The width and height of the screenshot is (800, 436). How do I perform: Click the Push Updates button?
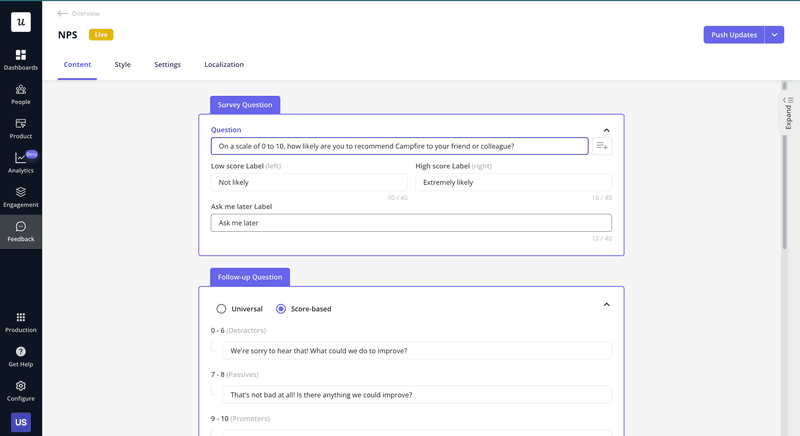[x=734, y=35]
